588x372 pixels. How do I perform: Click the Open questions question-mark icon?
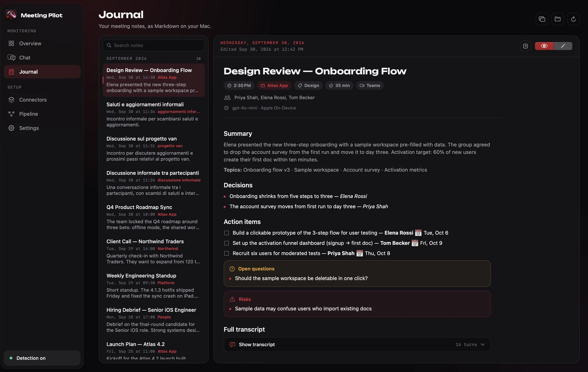[x=232, y=269]
